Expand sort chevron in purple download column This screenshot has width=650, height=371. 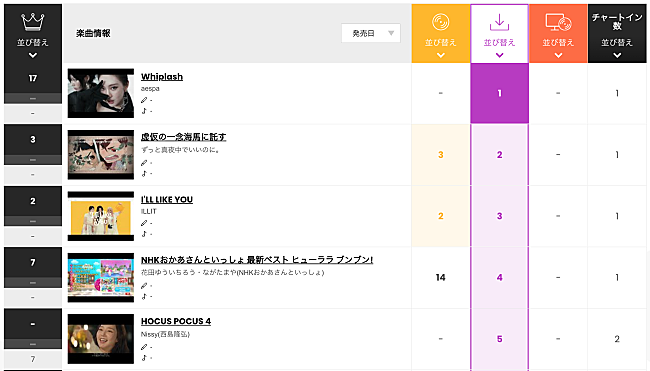pyautogui.click(x=499, y=55)
